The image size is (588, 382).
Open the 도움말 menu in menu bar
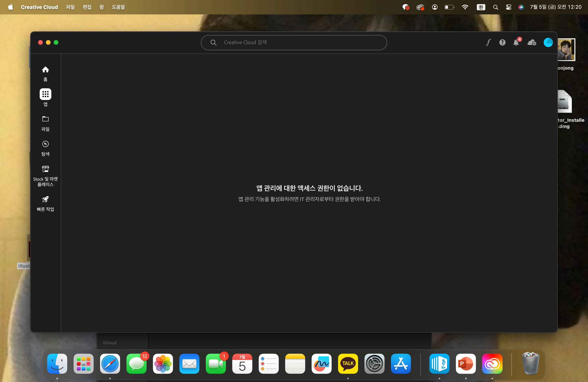pyautogui.click(x=118, y=7)
